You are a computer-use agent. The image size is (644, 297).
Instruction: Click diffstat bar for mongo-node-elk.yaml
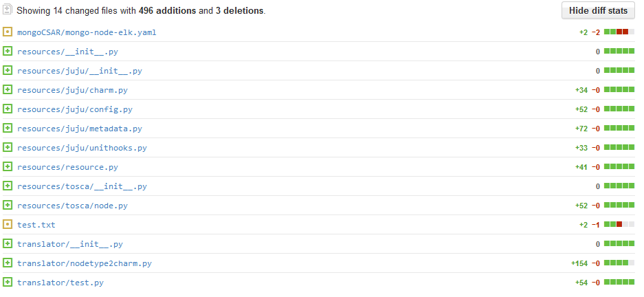(x=619, y=32)
